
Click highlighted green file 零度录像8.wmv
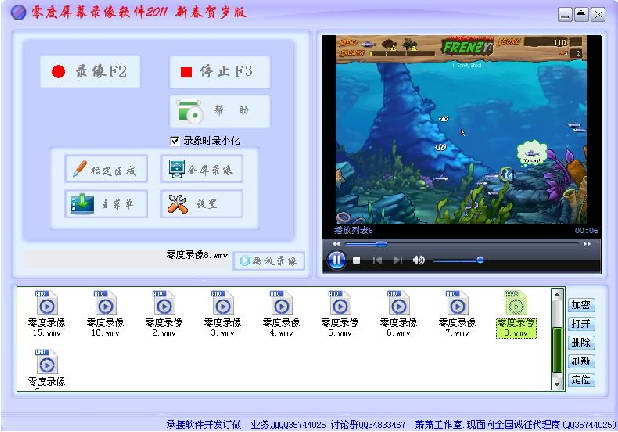pos(516,315)
